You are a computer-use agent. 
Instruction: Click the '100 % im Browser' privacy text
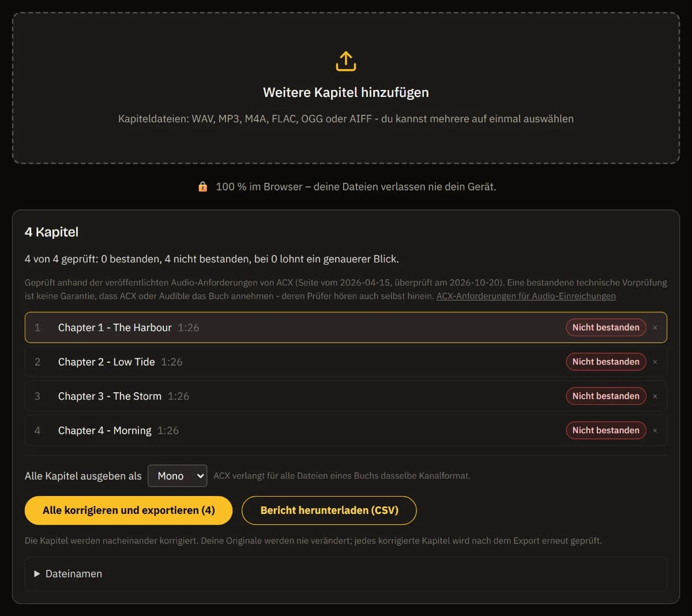pyautogui.click(x=356, y=186)
